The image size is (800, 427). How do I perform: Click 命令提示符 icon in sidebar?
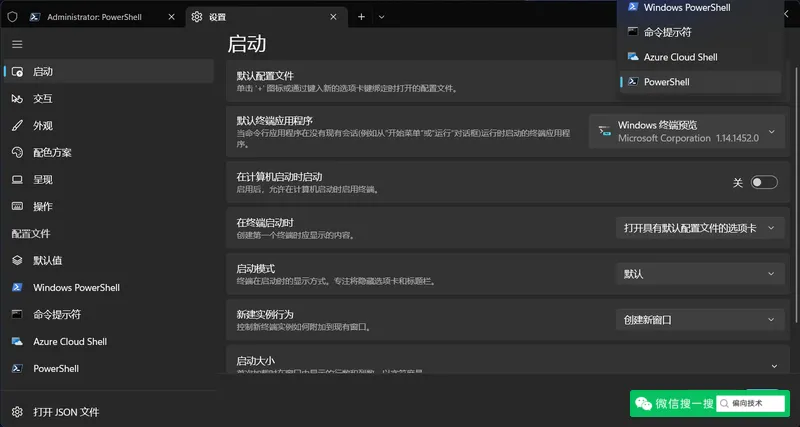17,314
